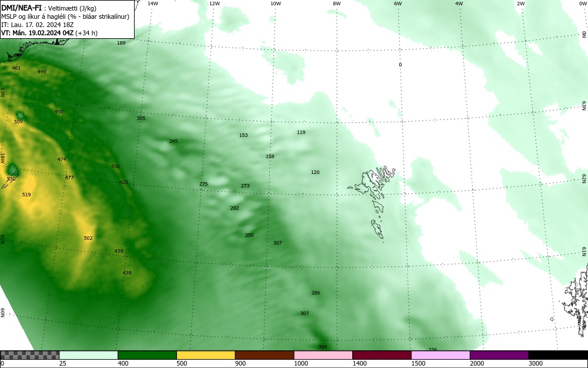Click the legend scale label '25'

point(63,363)
